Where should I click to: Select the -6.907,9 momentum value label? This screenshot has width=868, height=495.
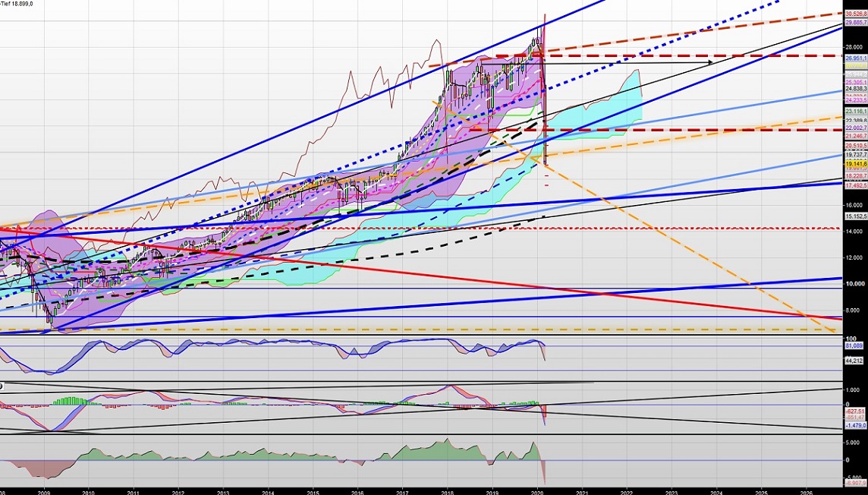pos(855,481)
